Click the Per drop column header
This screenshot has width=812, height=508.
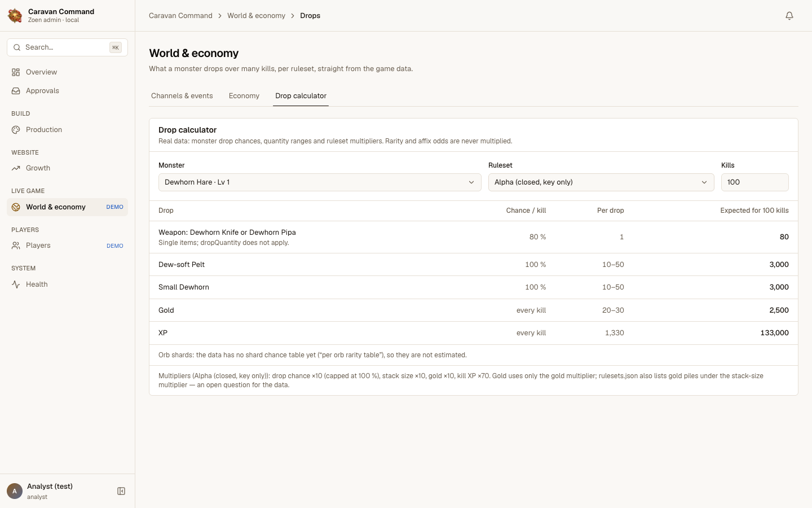[x=611, y=211]
